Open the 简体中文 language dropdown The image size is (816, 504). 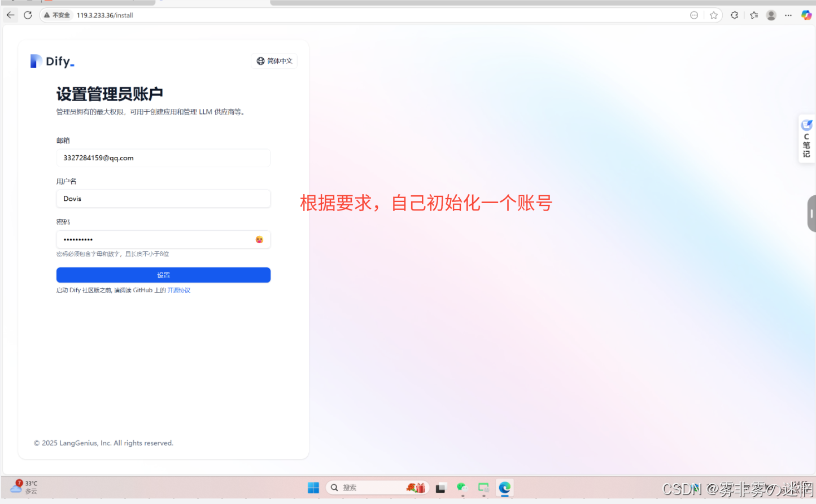click(274, 61)
